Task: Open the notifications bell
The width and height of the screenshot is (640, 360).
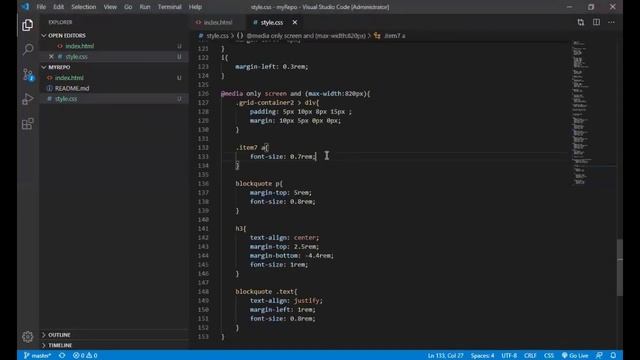Action: (613, 356)
